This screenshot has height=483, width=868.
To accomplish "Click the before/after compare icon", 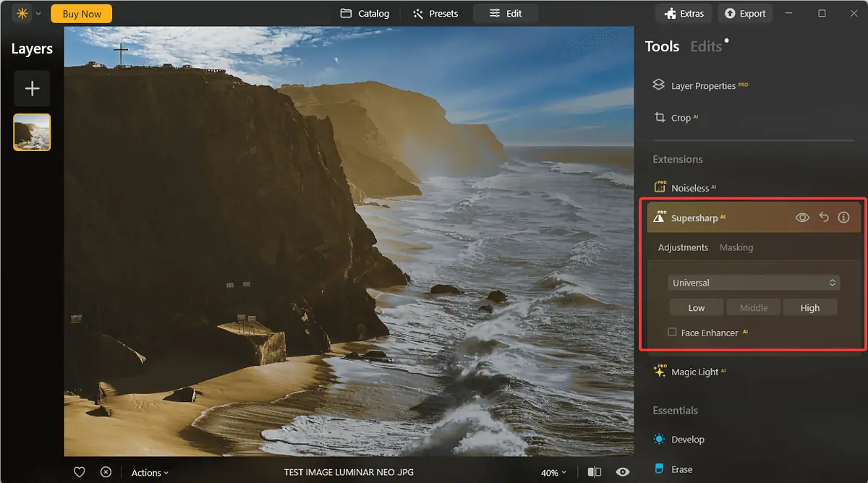I will [595, 472].
